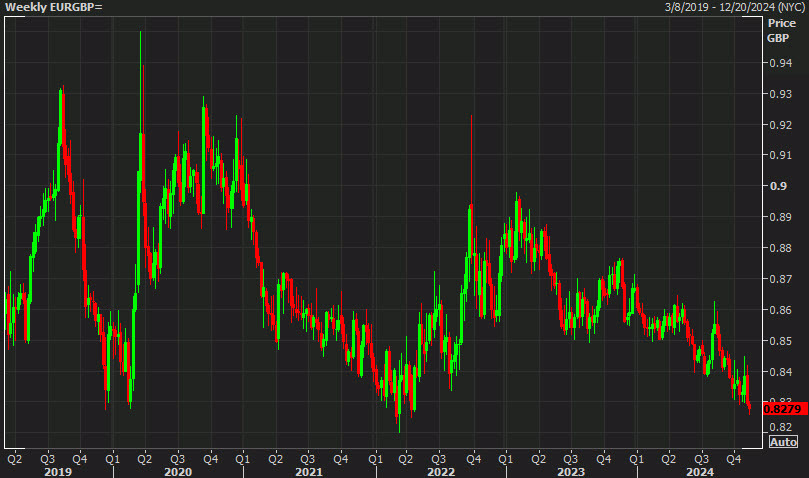Click the Weekly EURGBP= chart title
The height and width of the screenshot is (478, 809).
pyautogui.click(x=54, y=7)
